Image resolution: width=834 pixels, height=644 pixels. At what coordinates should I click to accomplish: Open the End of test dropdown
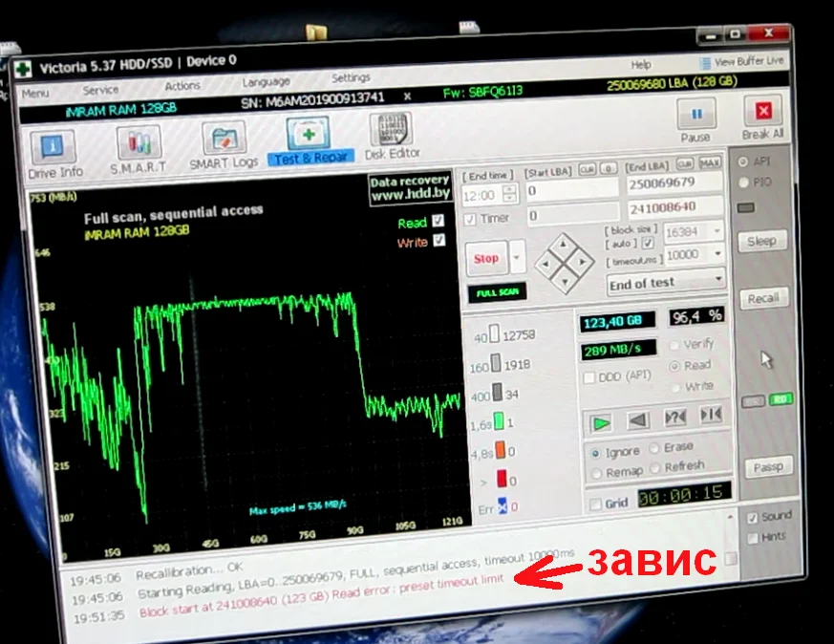point(718,278)
